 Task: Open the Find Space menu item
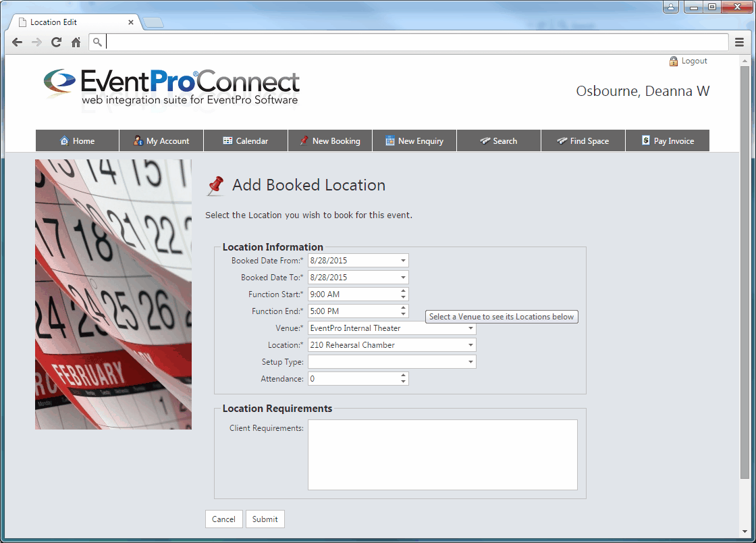pos(583,140)
